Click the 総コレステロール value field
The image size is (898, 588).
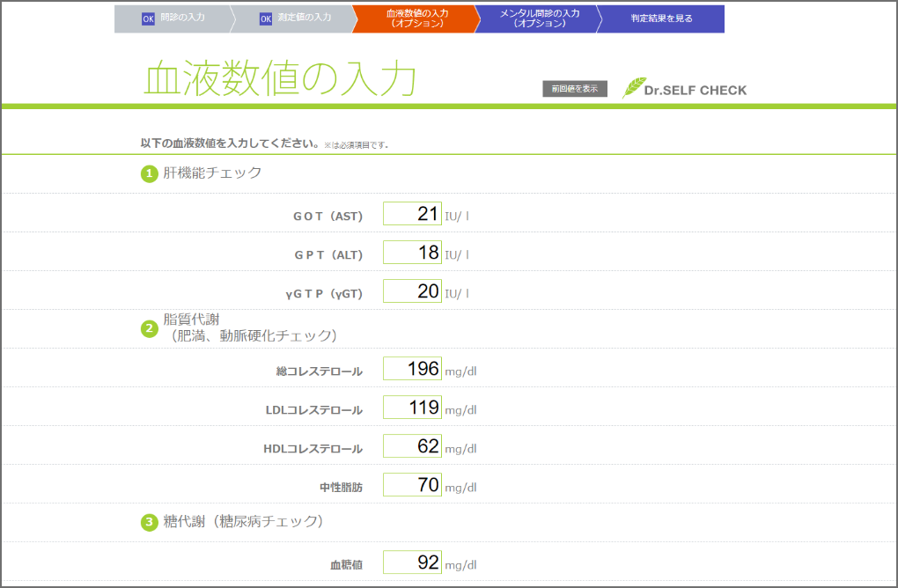point(412,369)
